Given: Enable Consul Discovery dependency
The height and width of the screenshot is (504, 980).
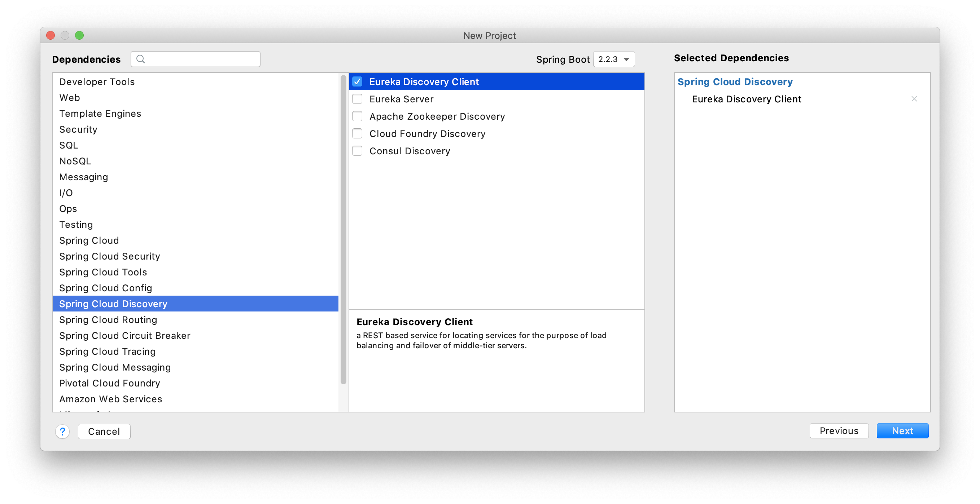Looking at the screenshot, I should tap(357, 151).
